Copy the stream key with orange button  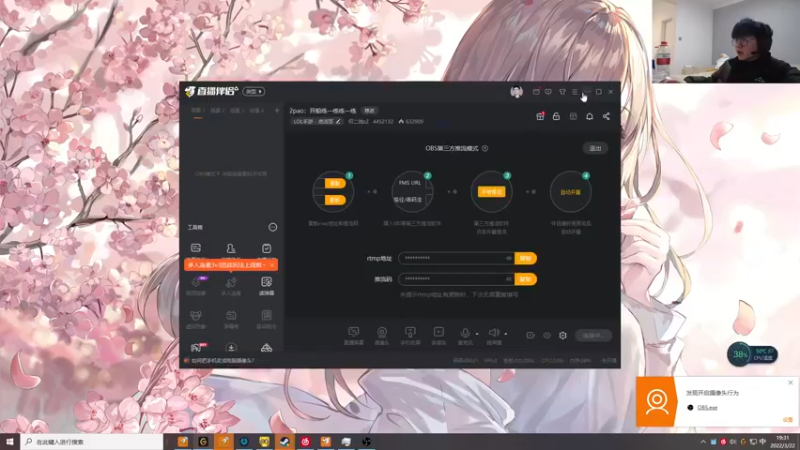click(x=526, y=279)
